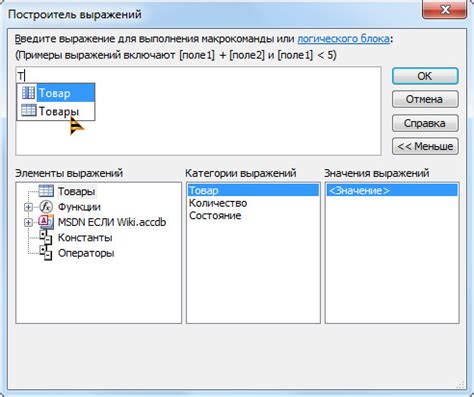Collapse the builder with << Меньше
This screenshot has height=397, width=474.
(x=425, y=146)
